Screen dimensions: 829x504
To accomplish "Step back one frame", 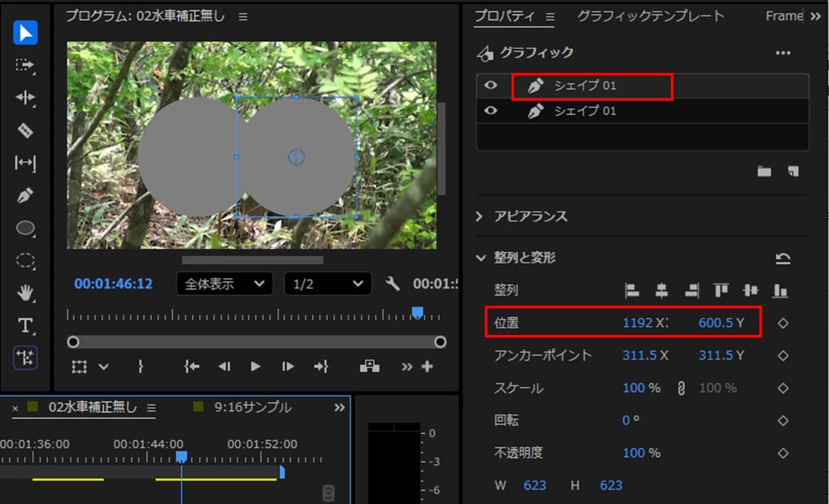I will 224,367.
